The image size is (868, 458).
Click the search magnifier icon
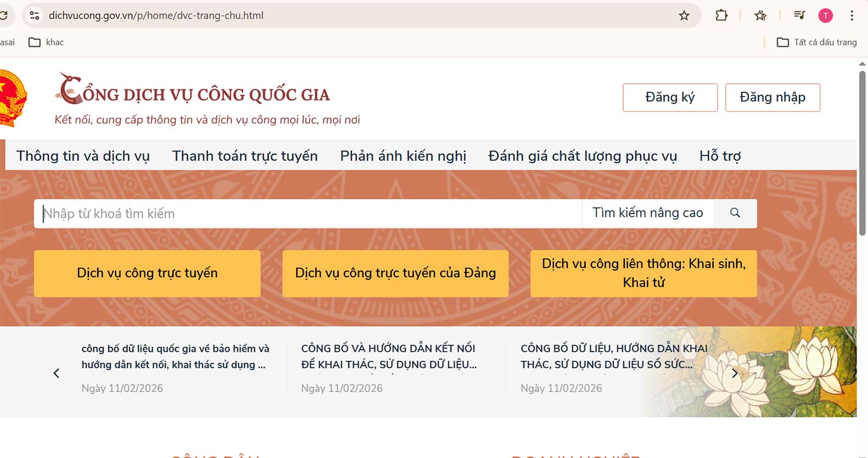[x=734, y=213]
